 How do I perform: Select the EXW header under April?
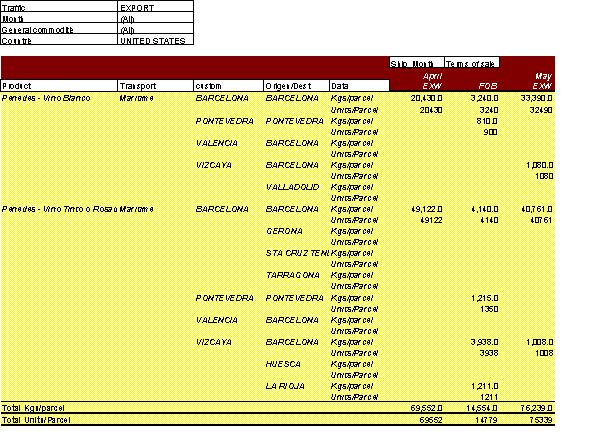coord(432,86)
